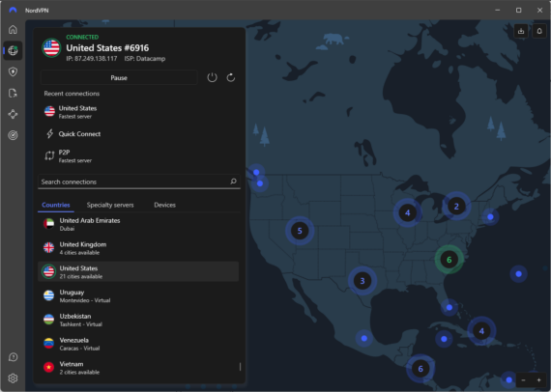Select recent United States Fastest server
Viewport: 551px width, 392px height.
pyautogui.click(x=139, y=112)
